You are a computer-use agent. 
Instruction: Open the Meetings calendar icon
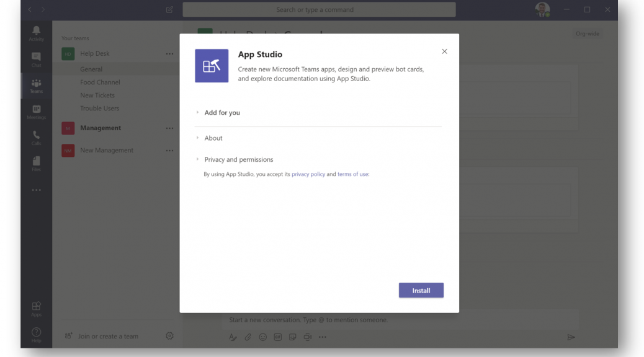pos(36,112)
